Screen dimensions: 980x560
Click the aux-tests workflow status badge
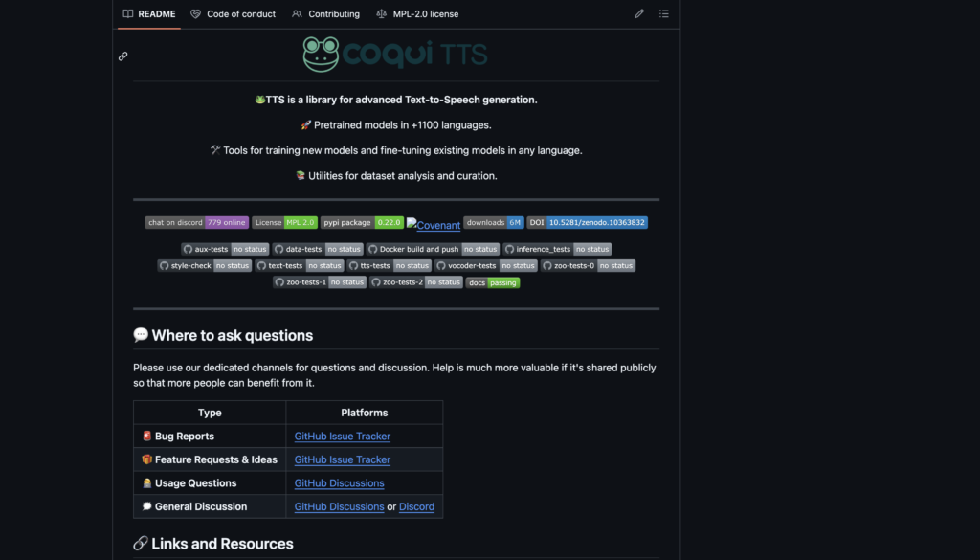pyautogui.click(x=225, y=249)
